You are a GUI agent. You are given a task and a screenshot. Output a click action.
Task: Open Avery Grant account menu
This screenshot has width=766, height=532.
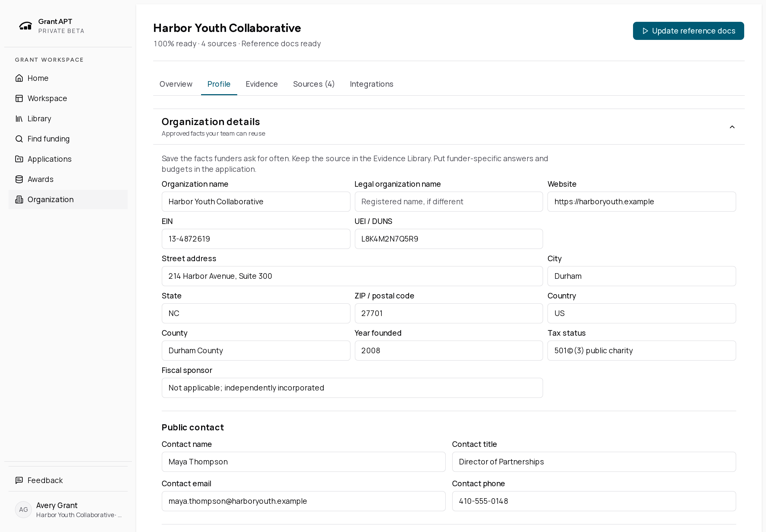coord(68,510)
